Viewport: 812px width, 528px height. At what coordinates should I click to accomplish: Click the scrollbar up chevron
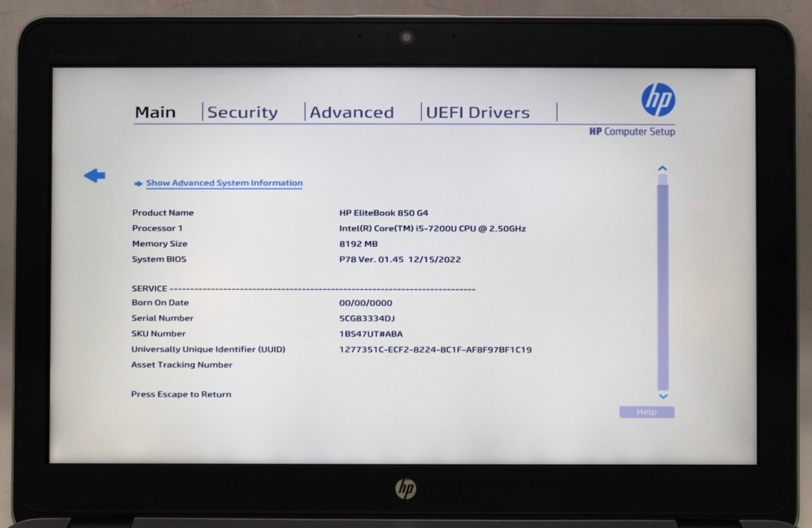[662, 168]
